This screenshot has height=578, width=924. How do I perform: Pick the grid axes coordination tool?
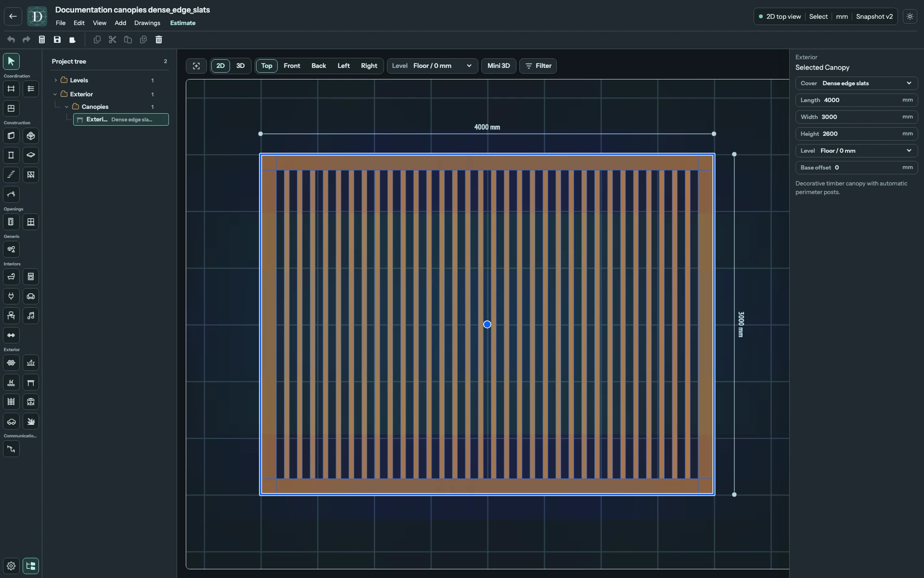point(11,89)
